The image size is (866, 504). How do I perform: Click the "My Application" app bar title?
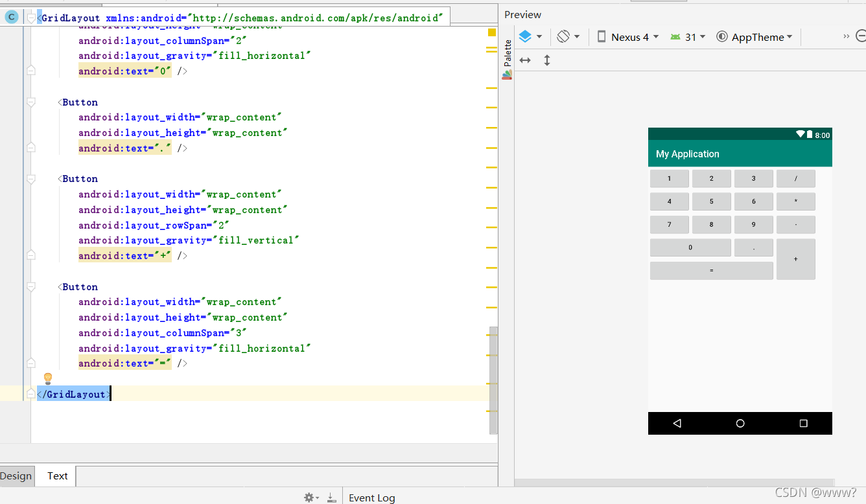688,154
